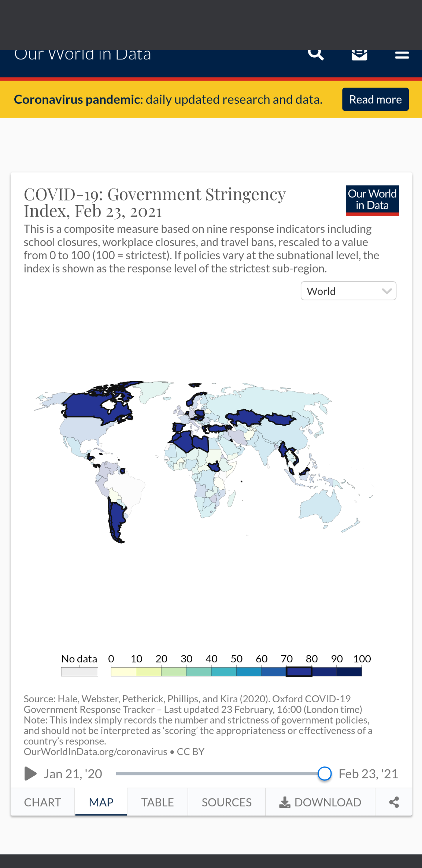This screenshot has height=868, width=422.
Task: Open the World region dropdown
Action: [348, 291]
